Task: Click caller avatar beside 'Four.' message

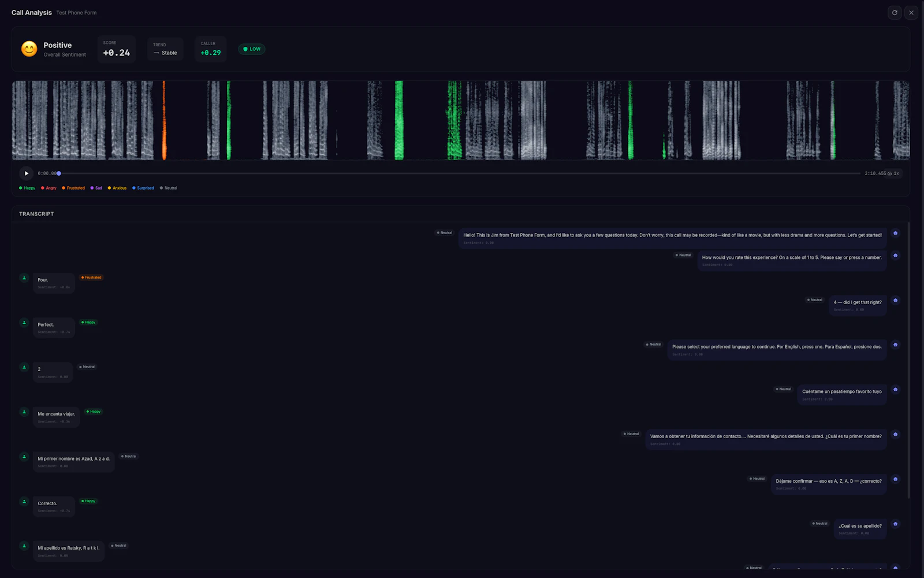Action: click(x=24, y=278)
